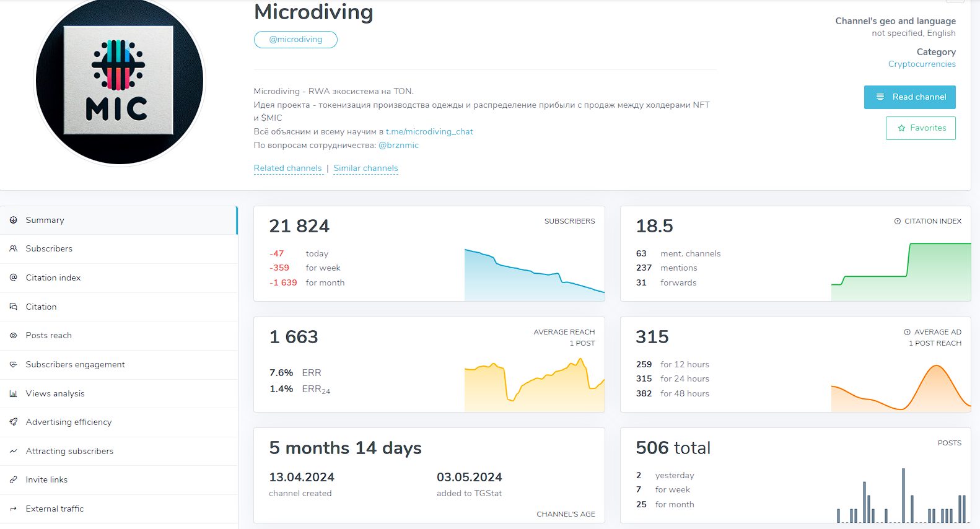This screenshot has width=980, height=529.
Task: Select Views analysis in sidebar
Action: [118, 393]
